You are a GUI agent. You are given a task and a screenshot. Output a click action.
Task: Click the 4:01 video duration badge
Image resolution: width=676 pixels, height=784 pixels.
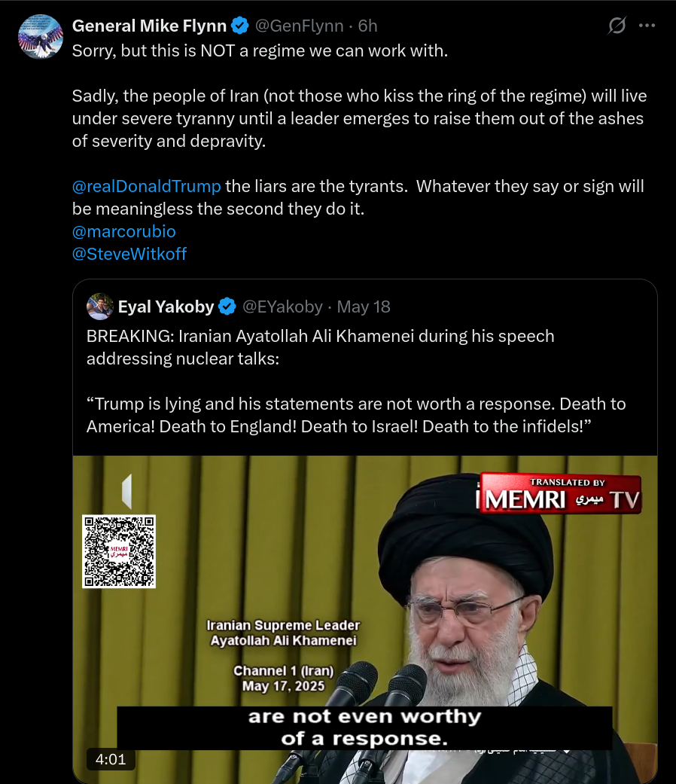pyautogui.click(x=111, y=759)
